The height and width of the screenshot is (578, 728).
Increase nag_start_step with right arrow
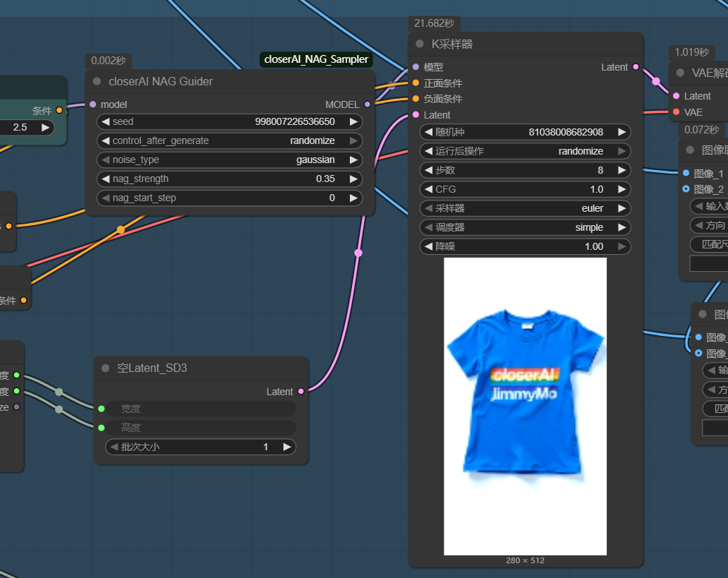[354, 198]
